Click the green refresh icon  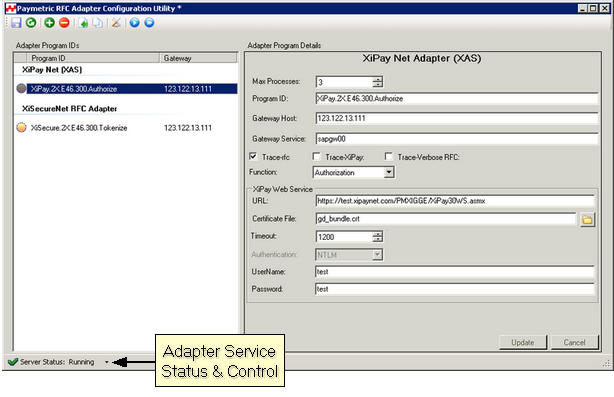pyautogui.click(x=31, y=23)
